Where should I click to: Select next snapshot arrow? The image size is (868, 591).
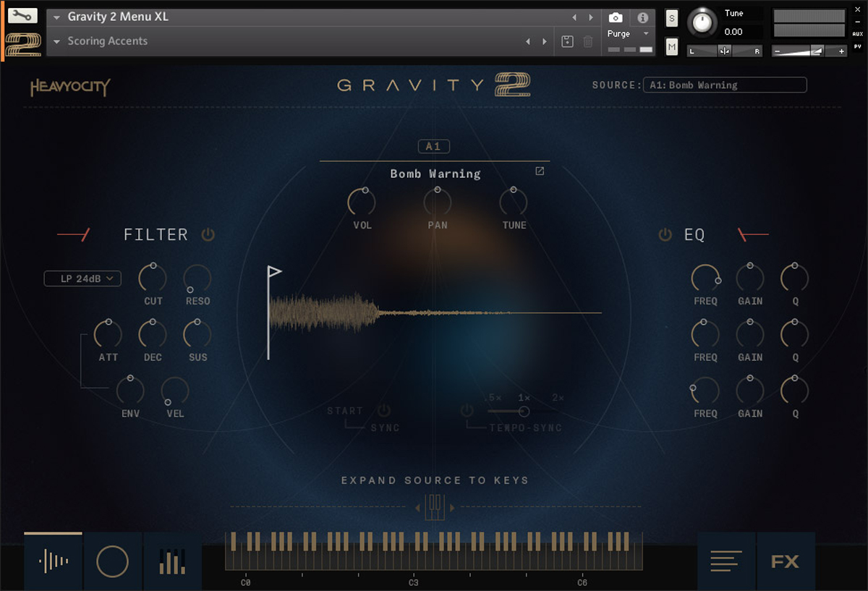point(545,42)
